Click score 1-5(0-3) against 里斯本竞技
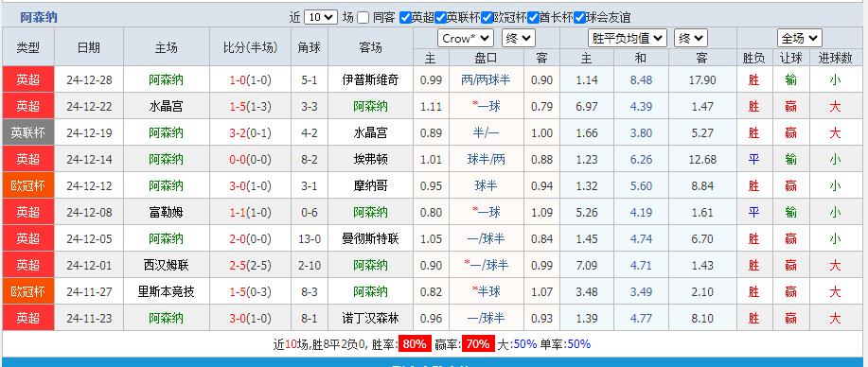Viewport: 868px width, 367px height. pyautogui.click(x=250, y=291)
